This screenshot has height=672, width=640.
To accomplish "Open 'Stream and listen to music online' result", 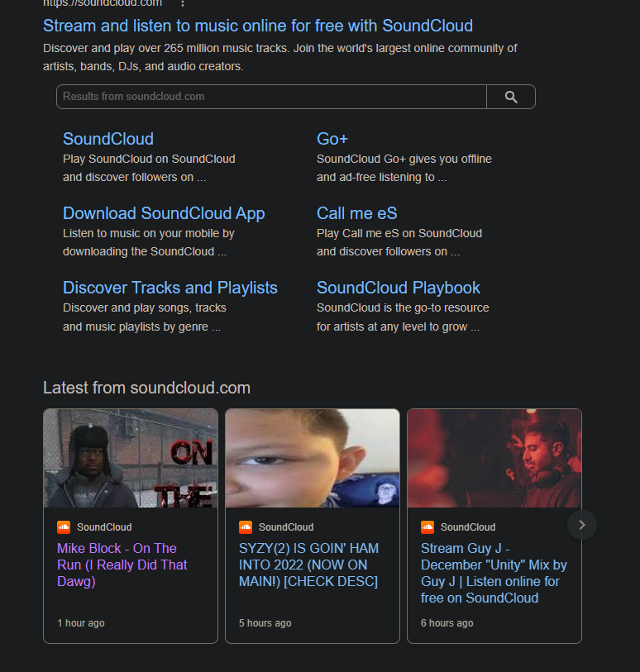I will tap(258, 26).
